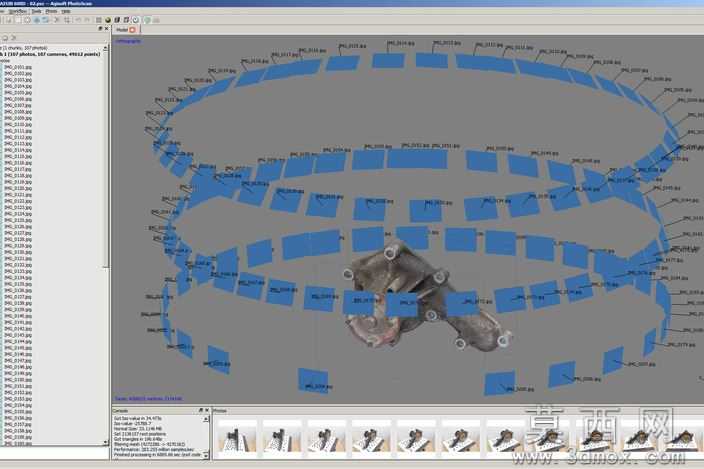This screenshot has width=704, height=469.
Task: Select IMG_0120.jpg in the workspace list
Action: pyautogui.click(x=18, y=188)
